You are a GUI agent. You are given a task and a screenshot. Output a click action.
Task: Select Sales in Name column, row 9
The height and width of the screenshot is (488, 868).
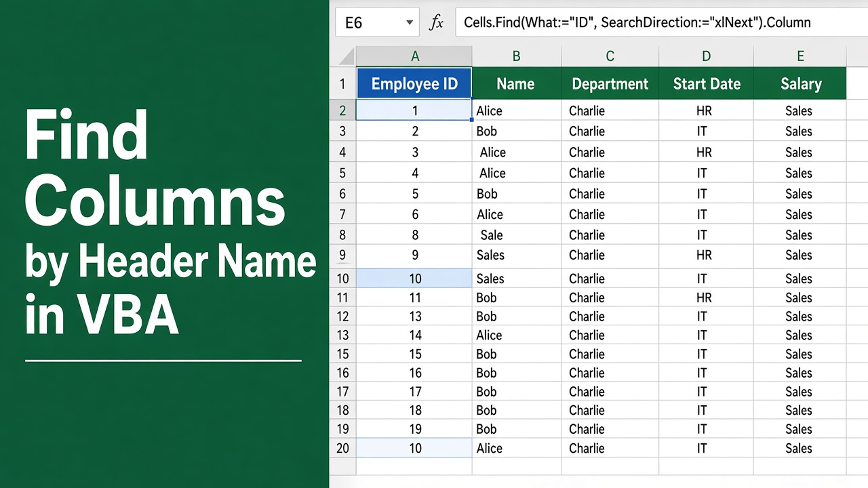(x=516, y=256)
